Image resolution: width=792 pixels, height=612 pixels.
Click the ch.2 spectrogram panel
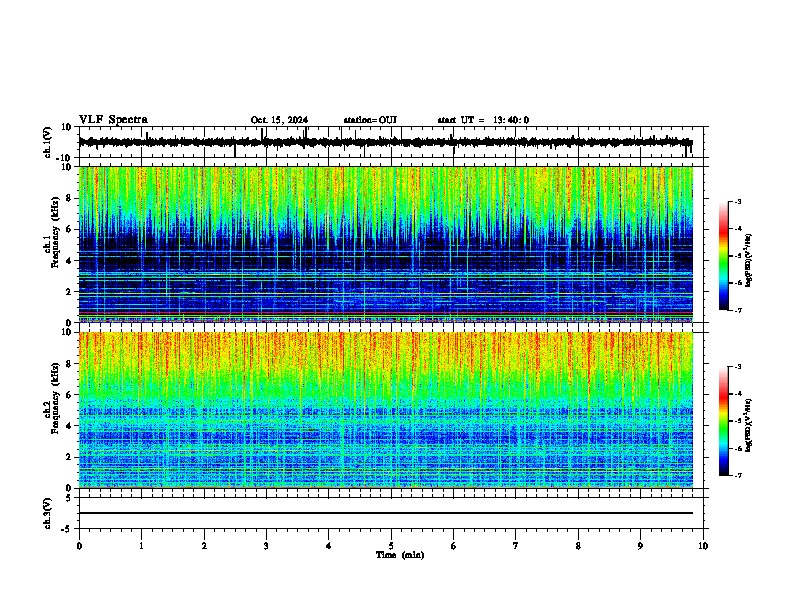coord(386,410)
